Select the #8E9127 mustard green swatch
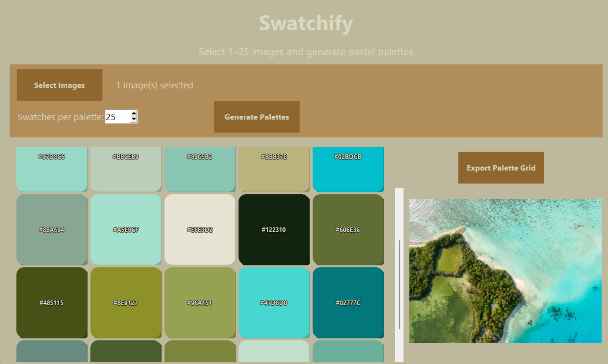This screenshot has height=364, width=608. pos(126,303)
